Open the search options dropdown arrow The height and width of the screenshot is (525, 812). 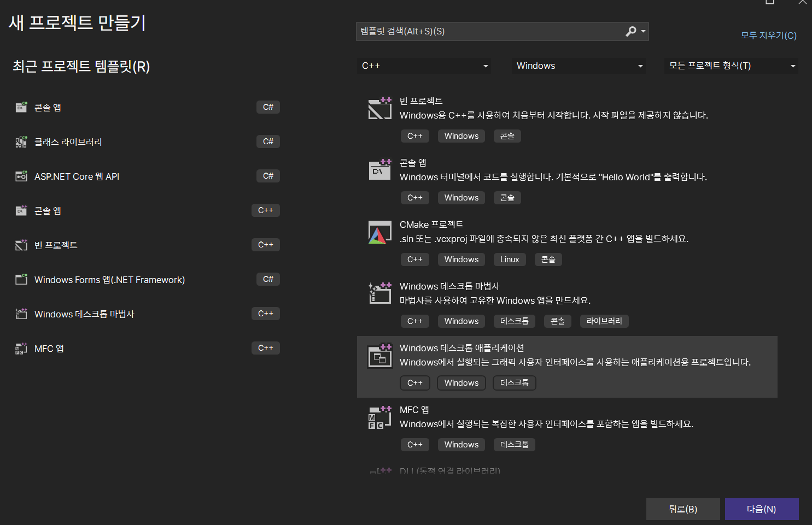tap(644, 32)
